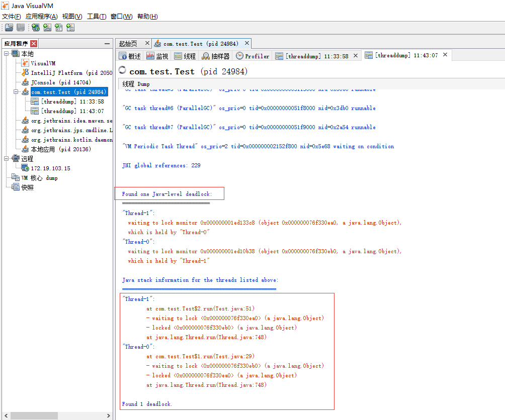Minimize the 应用程序 sidebar panel
The image size is (505, 420).
[x=107, y=44]
